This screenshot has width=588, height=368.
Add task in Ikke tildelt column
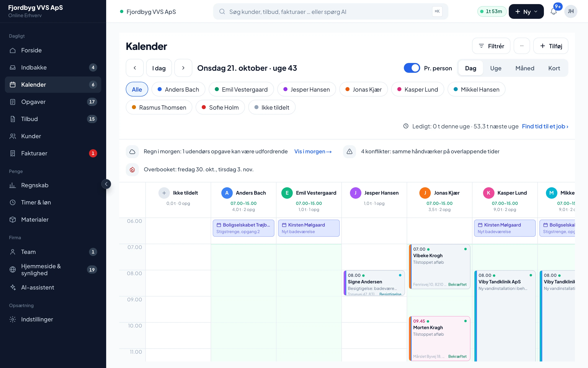[164, 193]
